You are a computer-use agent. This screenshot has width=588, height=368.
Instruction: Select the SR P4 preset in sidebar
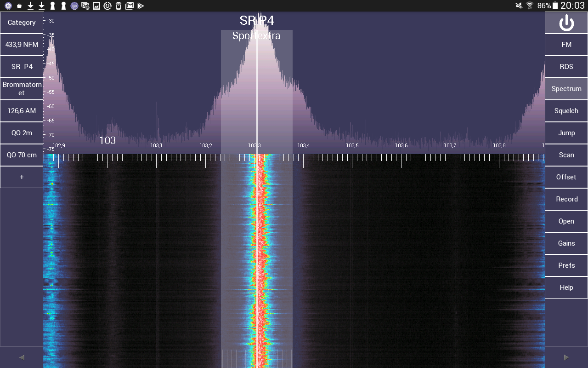[x=22, y=67]
